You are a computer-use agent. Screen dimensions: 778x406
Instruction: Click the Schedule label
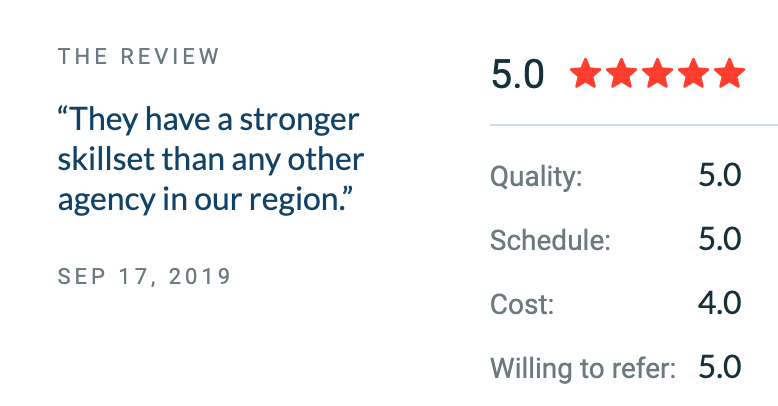[550, 240]
